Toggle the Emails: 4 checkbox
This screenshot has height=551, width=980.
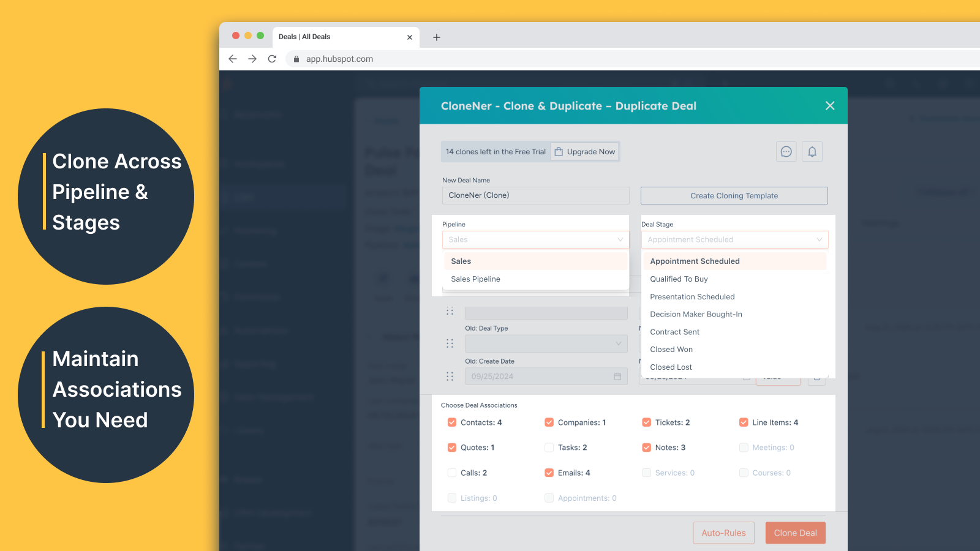pos(549,473)
